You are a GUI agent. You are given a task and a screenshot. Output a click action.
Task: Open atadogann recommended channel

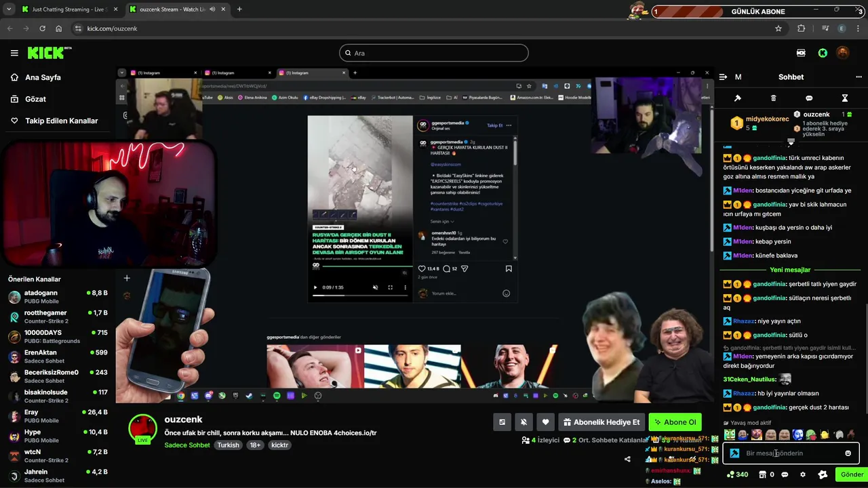(x=58, y=296)
